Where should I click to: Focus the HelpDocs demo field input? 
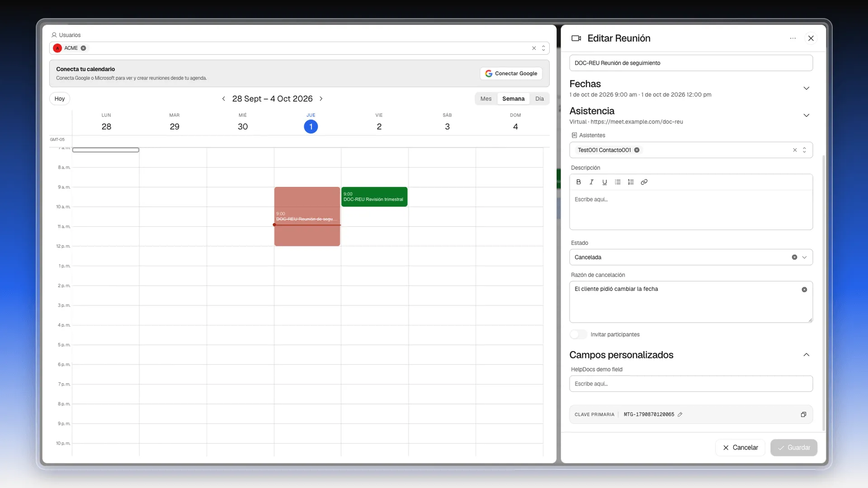[691, 384]
